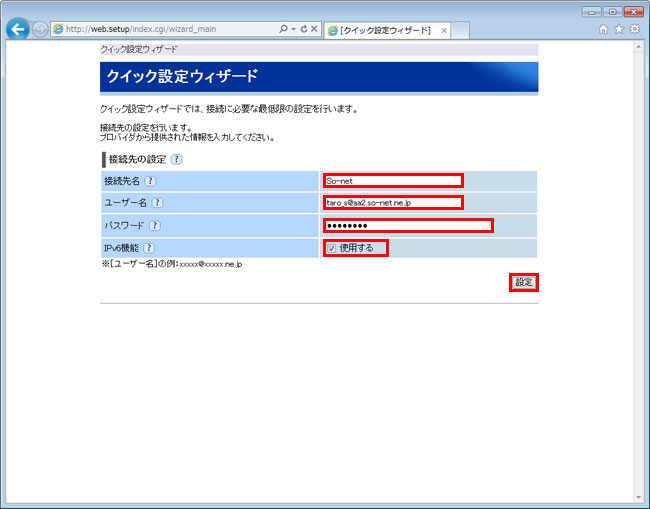Screen dimensions: 650x509
Task: Click the browser Back arrow button
Action: click(x=17, y=29)
